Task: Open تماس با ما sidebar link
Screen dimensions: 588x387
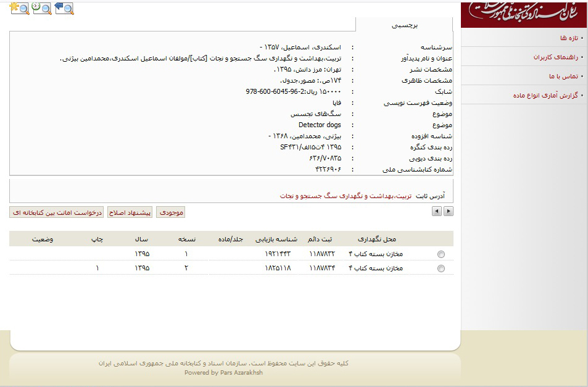Action: (x=563, y=76)
